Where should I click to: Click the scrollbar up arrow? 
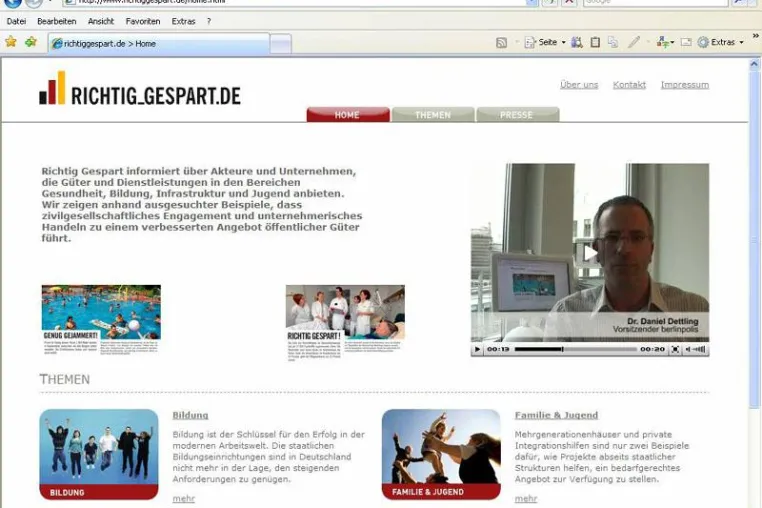tap(754, 64)
